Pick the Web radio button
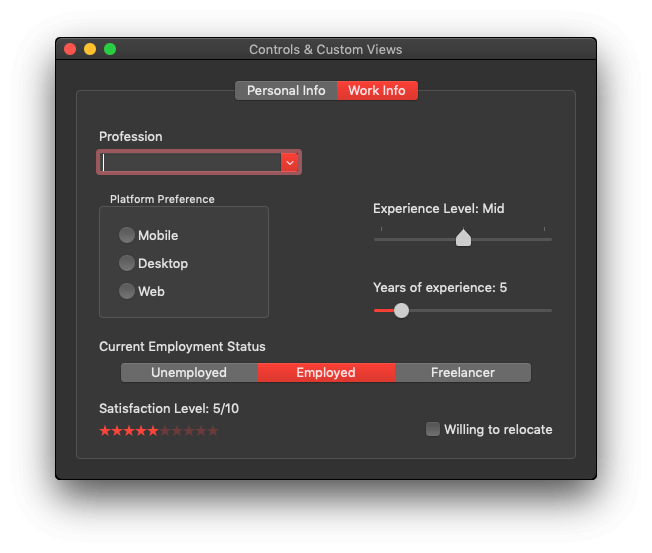This screenshot has height=553, width=652. pyautogui.click(x=127, y=291)
